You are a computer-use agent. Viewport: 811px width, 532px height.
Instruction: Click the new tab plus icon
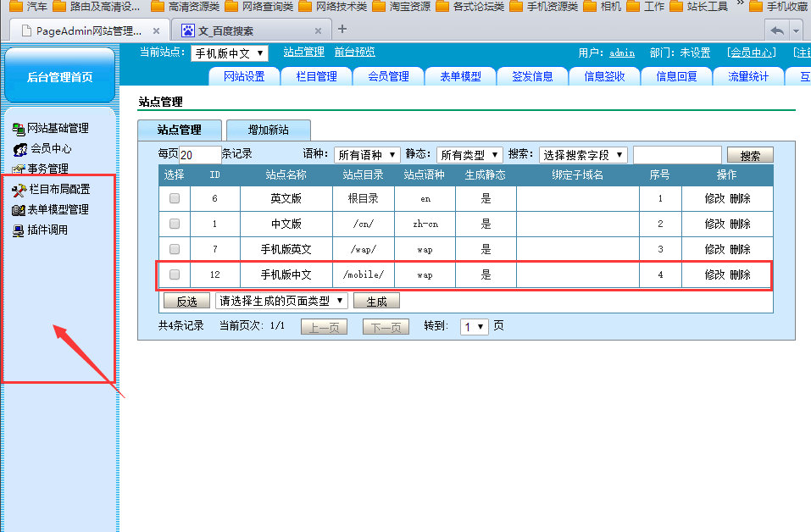pos(342,29)
